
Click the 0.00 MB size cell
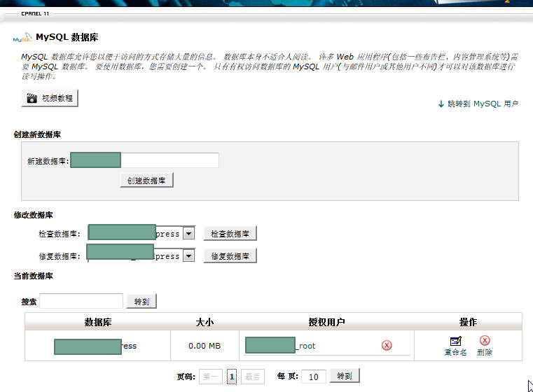(205, 346)
